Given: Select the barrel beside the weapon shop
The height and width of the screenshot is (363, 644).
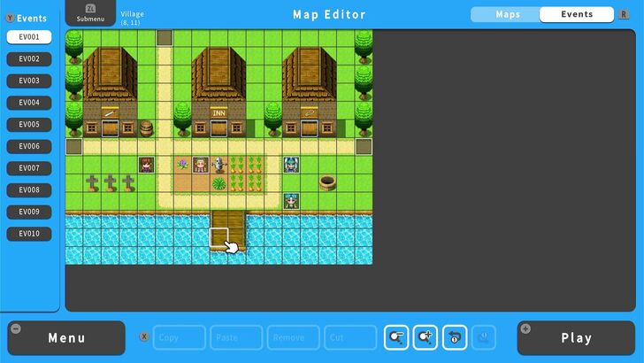Looking at the screenshot, I should click(x=146, y=128).
